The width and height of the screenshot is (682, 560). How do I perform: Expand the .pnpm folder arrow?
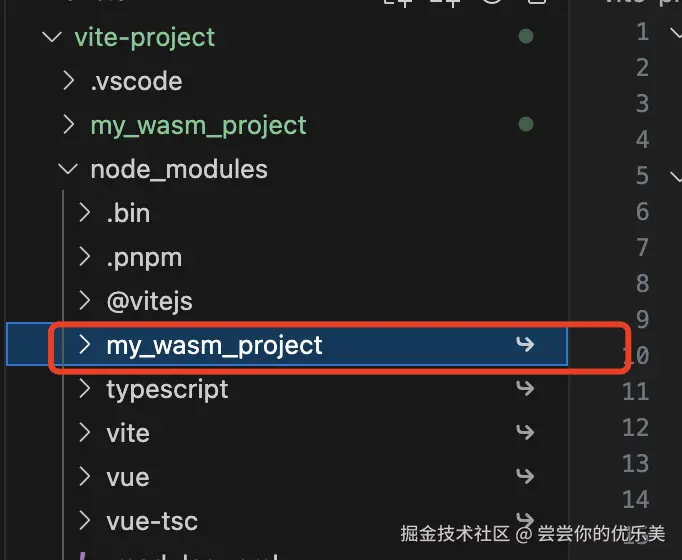[x=85, y=257]
